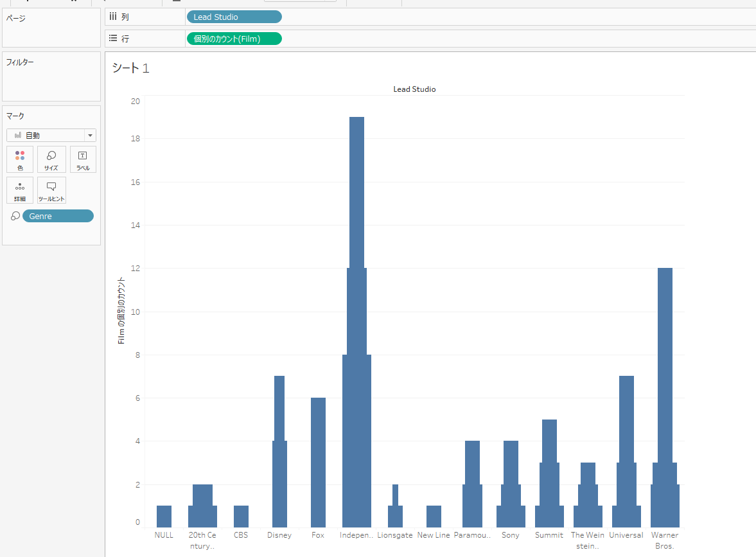Select the Warner Bros. bar
The height and width of the screenshot is (557, 756).
point(665,398)
